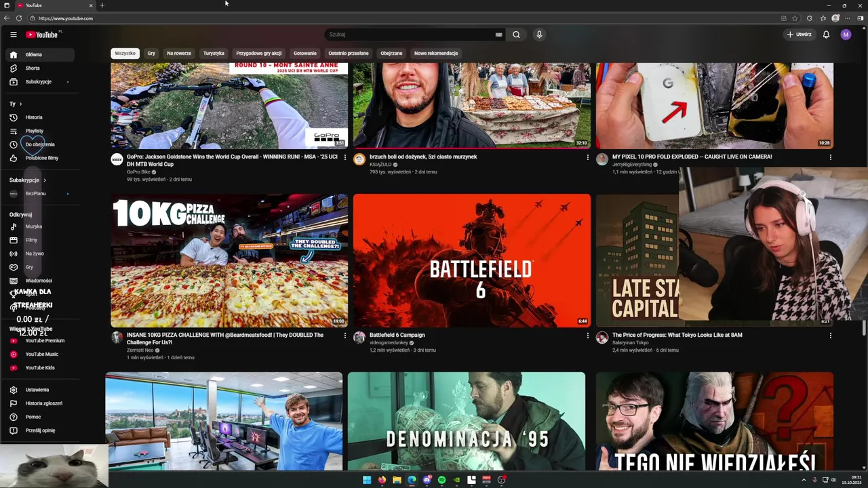Open more options for Pixel 10 Pro Fold video
Screen dimensions: 868x488
[830, 157]
